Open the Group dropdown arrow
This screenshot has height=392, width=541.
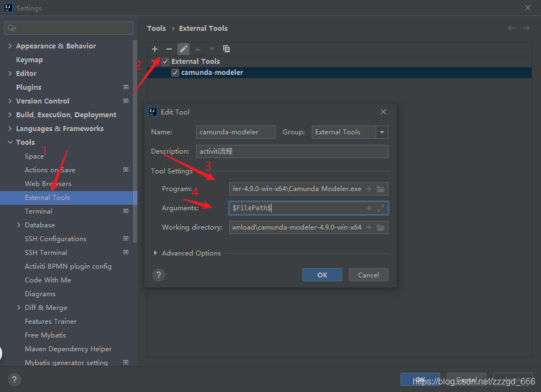pos(382,132)
